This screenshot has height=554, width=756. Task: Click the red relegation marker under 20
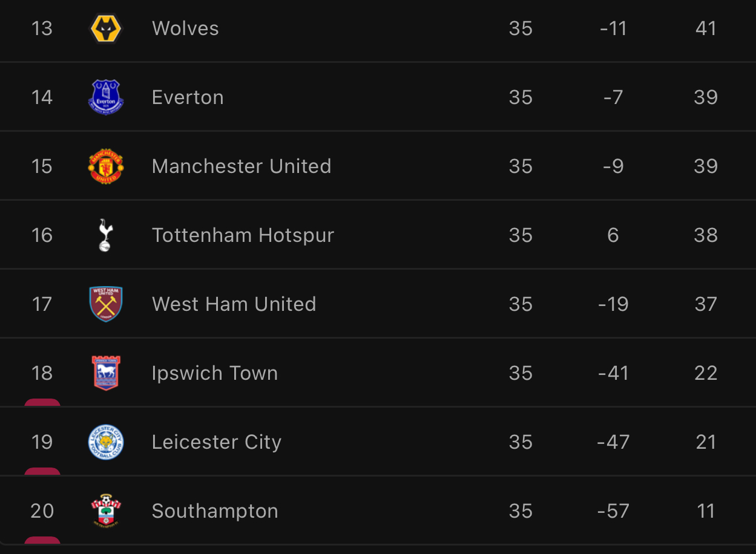(42, 540)
